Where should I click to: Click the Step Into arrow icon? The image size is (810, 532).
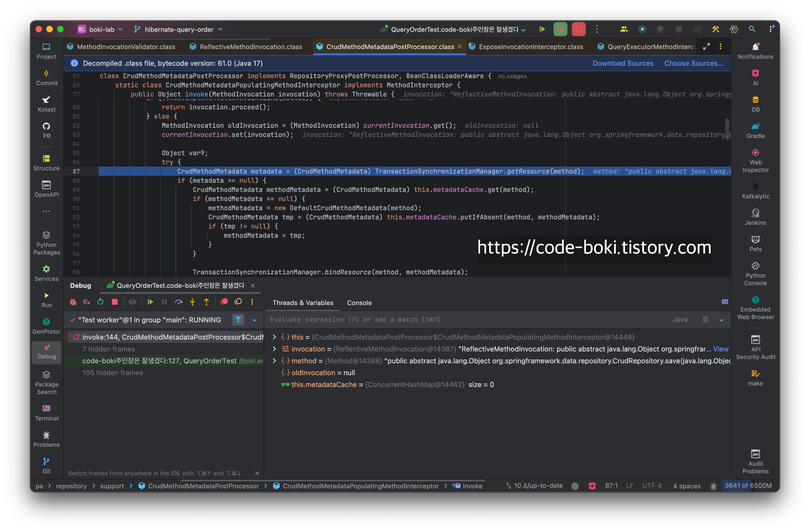pyautogui.click(x=192, y=302)
